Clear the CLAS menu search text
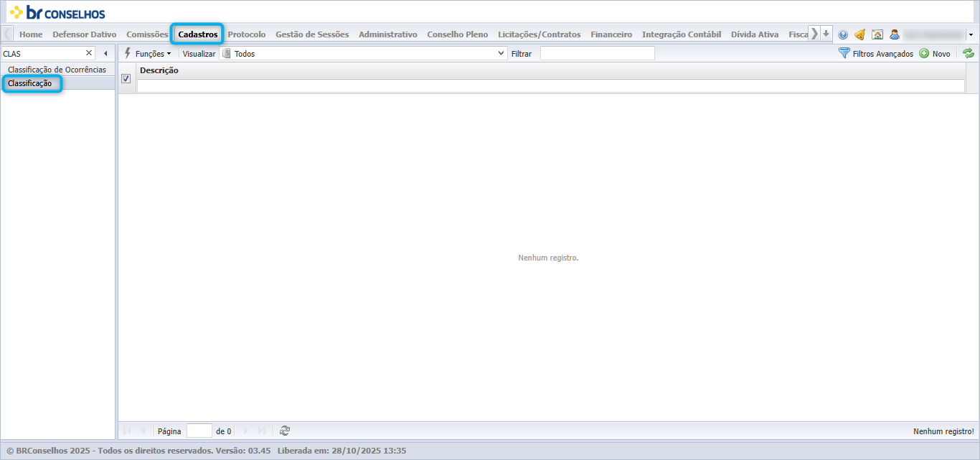 (89, 53)
